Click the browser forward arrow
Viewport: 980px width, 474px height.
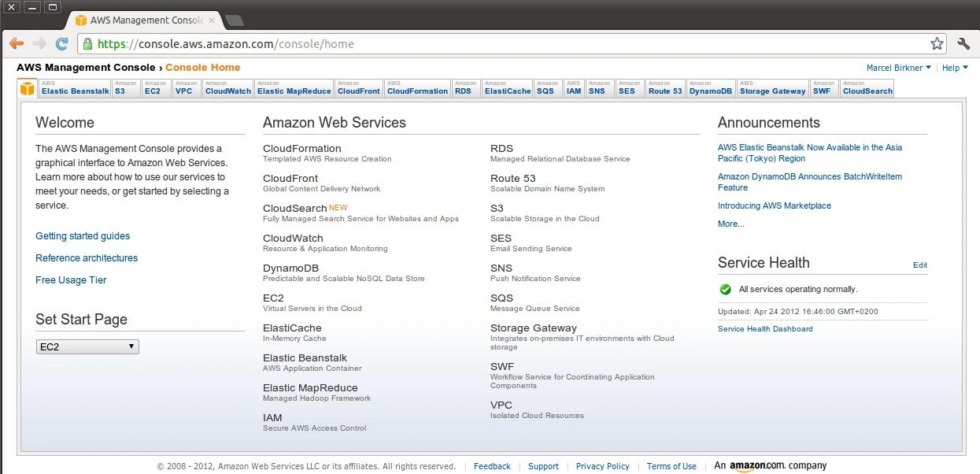click(x=39, y=44)
